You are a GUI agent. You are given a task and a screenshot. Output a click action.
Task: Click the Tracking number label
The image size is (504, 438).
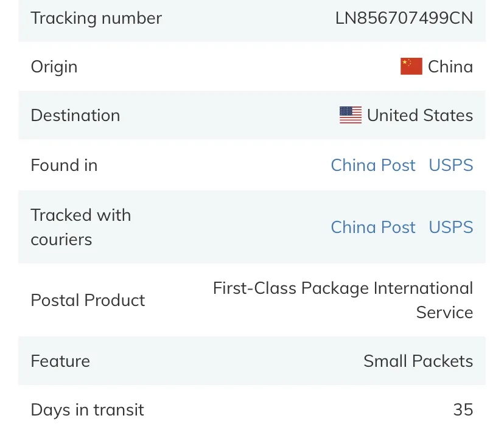click(x=96, y=18)
